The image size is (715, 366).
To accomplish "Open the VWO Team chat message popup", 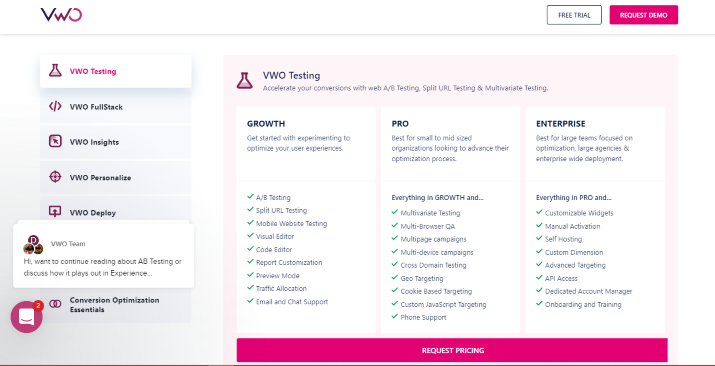I will point(104,256).
